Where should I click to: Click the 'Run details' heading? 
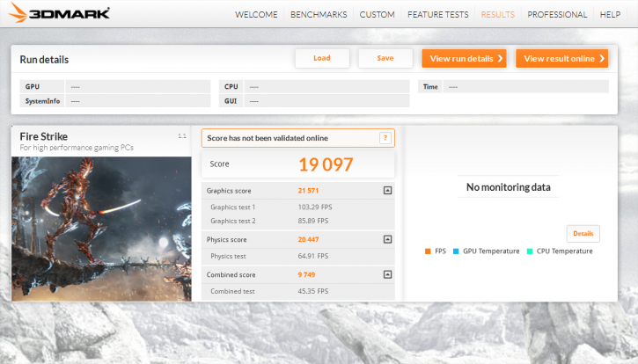pyautogui.click(x=44, y=60)
